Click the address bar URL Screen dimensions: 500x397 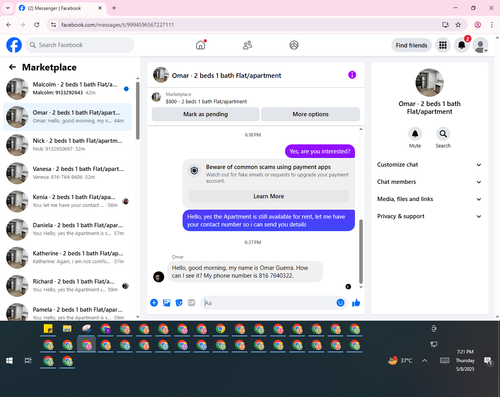click(117, 25)
